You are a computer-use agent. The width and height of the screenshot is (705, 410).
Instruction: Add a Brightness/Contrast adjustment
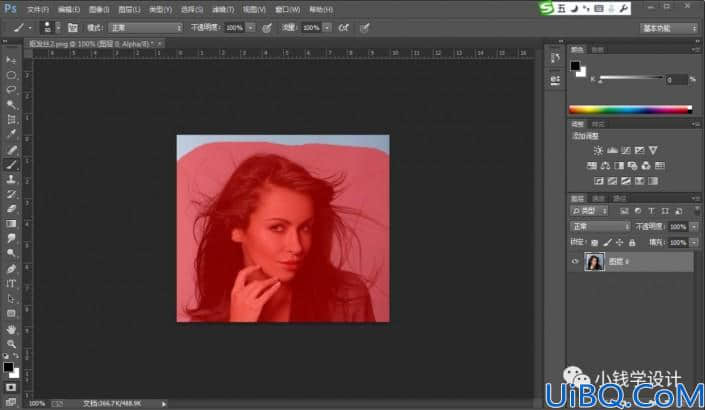[598, 150]
